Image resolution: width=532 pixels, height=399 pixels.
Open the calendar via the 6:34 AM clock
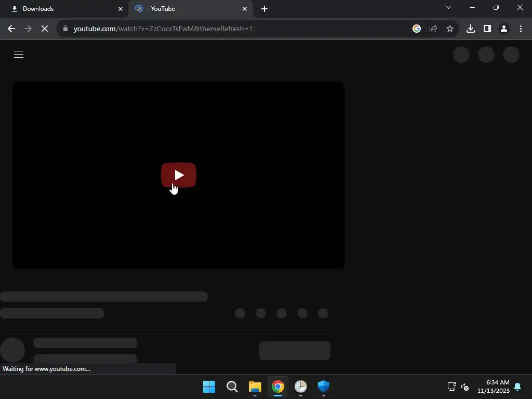coord(494,387)
